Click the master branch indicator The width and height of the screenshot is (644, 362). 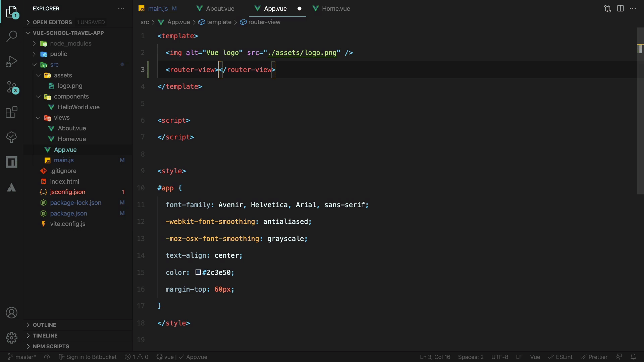click(22, 357)
